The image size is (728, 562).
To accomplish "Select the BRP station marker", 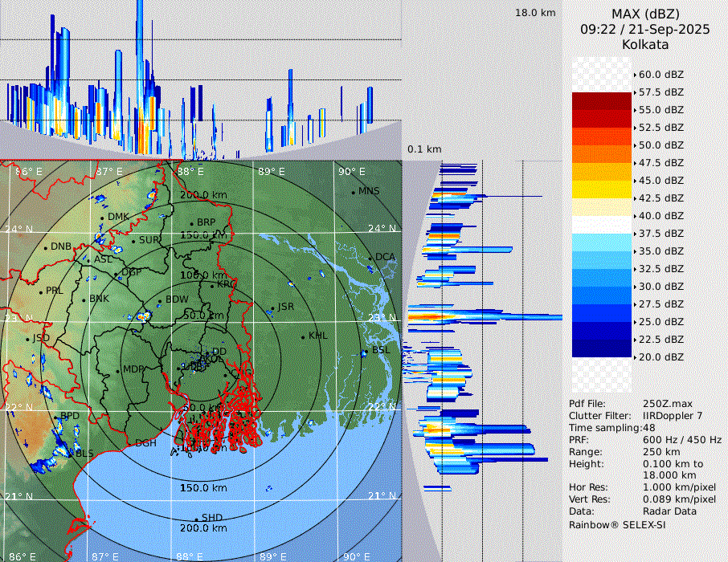I will [x=192, y=223].
